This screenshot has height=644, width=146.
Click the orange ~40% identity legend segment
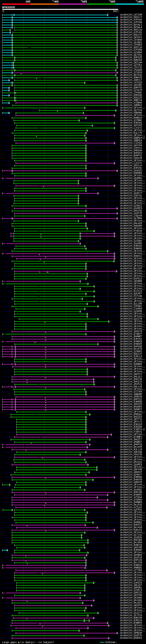pyautogui.click(x=45, y=4)
